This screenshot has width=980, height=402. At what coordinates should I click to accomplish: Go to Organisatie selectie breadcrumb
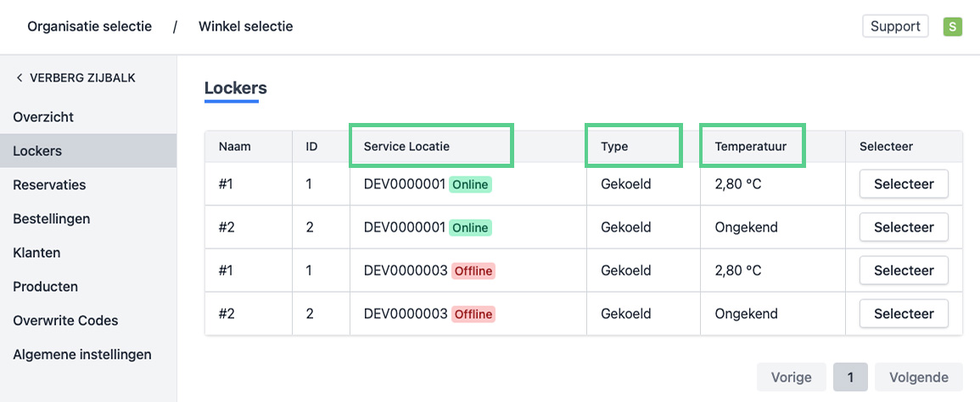point(89,26)
